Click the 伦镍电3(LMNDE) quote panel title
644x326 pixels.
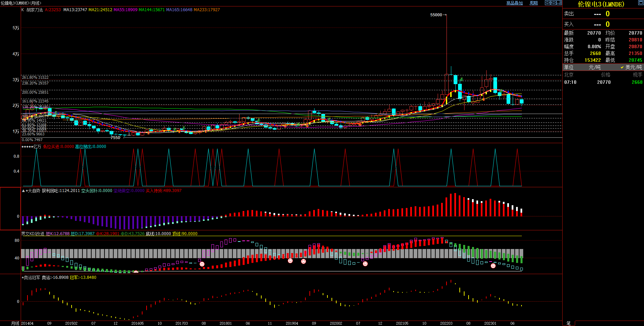601,4
